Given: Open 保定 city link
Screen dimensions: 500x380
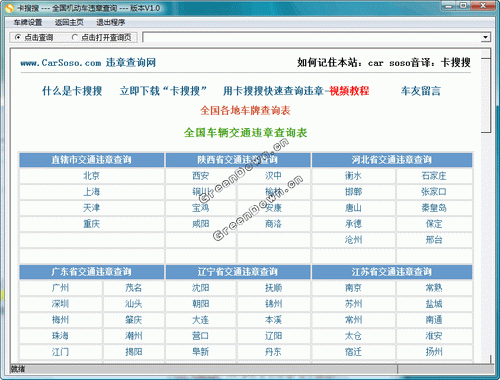Looking at the screenshot, I should pos(434,224).
